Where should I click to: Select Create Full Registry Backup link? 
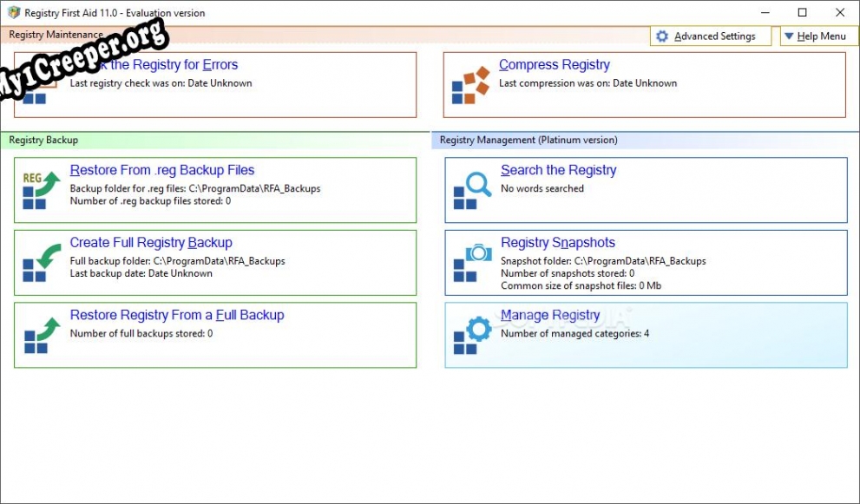click(151, 243)
